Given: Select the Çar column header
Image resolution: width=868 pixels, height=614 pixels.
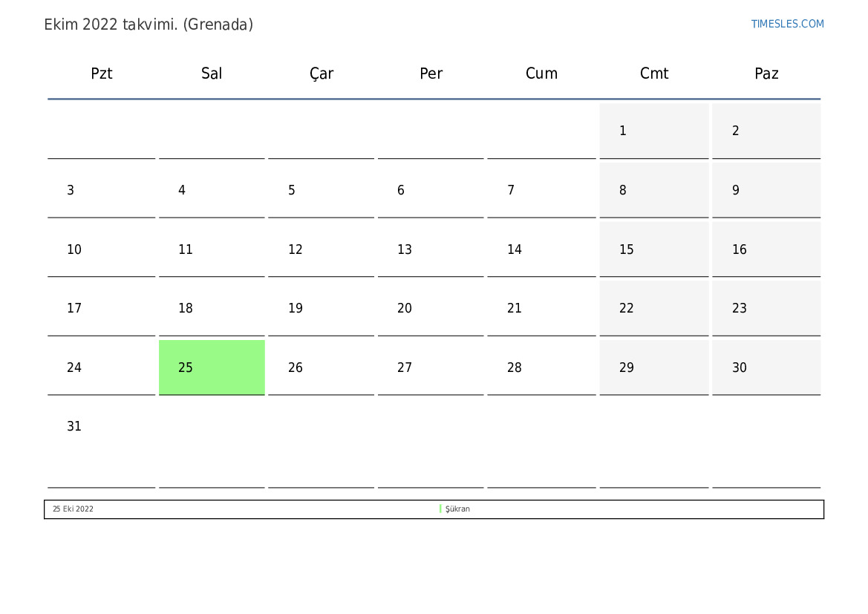Looking at the screenshot, I should click(321, 74).
